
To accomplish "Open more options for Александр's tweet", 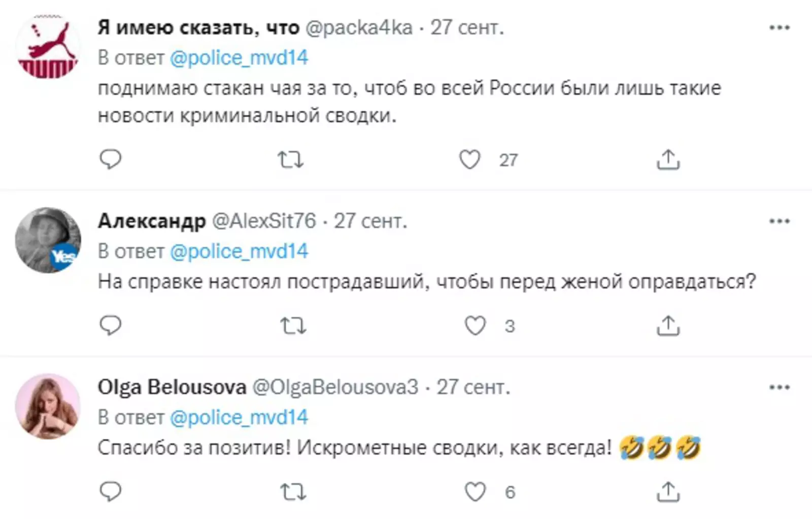I will pyautogui.click(x=780, y=221).
